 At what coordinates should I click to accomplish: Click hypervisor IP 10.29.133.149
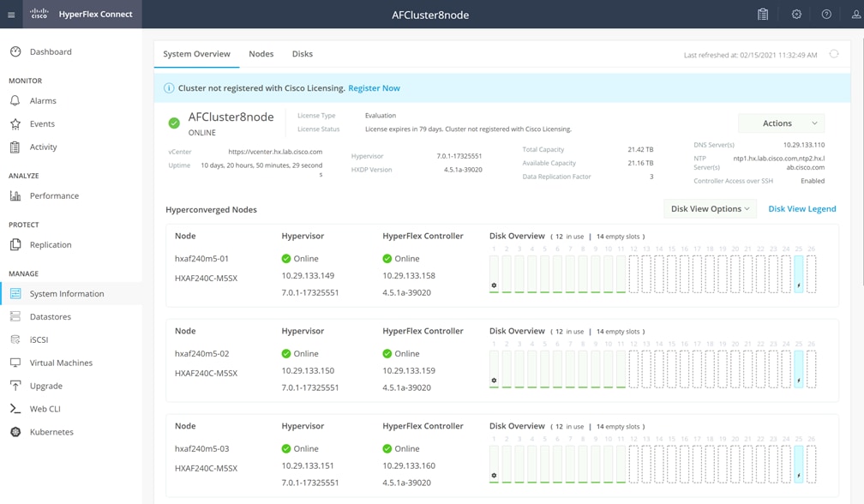[308, 275]
